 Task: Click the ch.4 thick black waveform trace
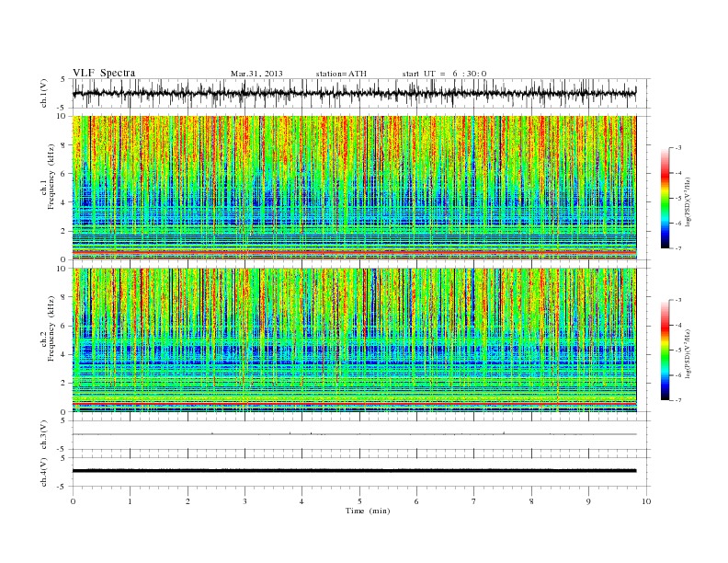(354, 471)
